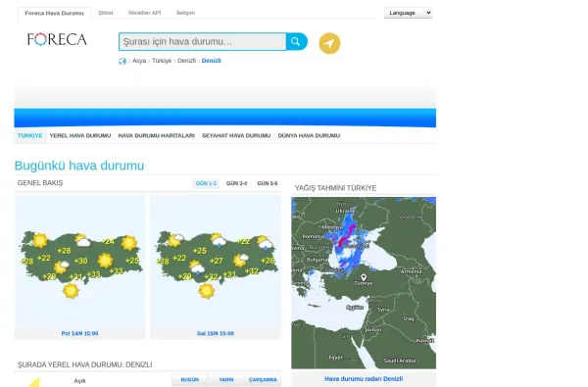This screenshot has height=387, width=588.
Task: Open the İletişim tab
Action: pyautogui.click(x=185, y=13)
